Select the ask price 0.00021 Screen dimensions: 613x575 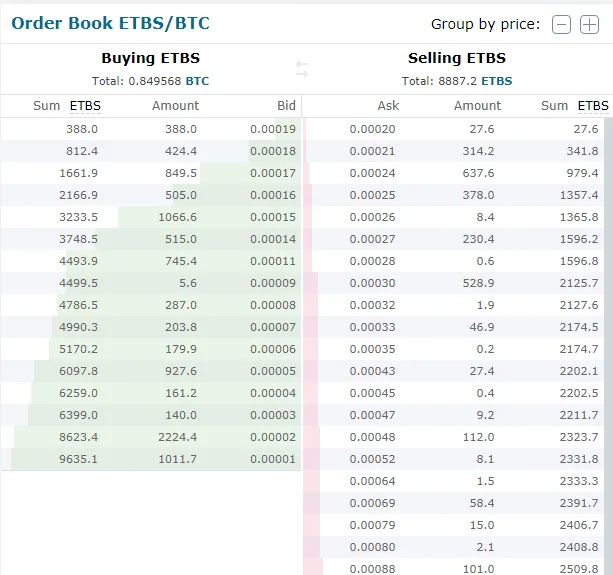point(372,151)
